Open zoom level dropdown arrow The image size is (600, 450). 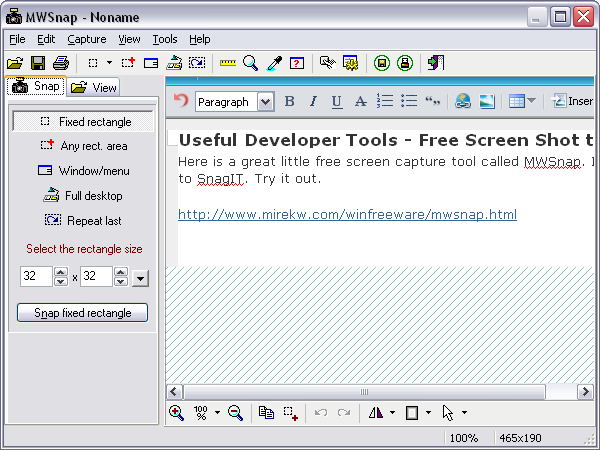tap(217, 412)
